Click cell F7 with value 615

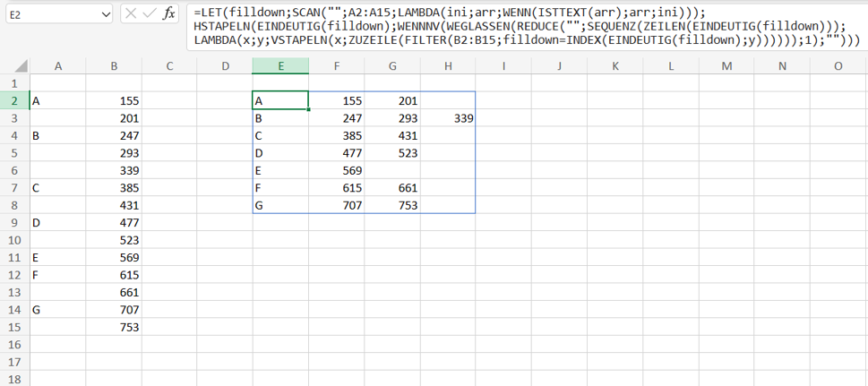[337, 188]
